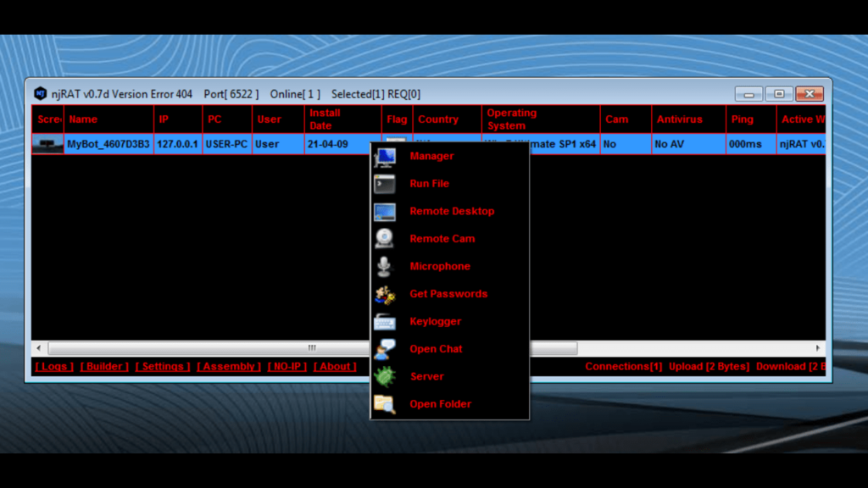Viewport: 868px width, 488px height.
Task: Select Open Chat menu entry
Action: click(x=449, y=349)
